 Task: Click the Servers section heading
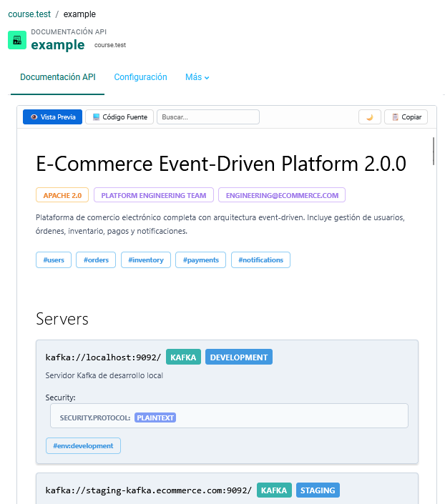pos(62,319)
